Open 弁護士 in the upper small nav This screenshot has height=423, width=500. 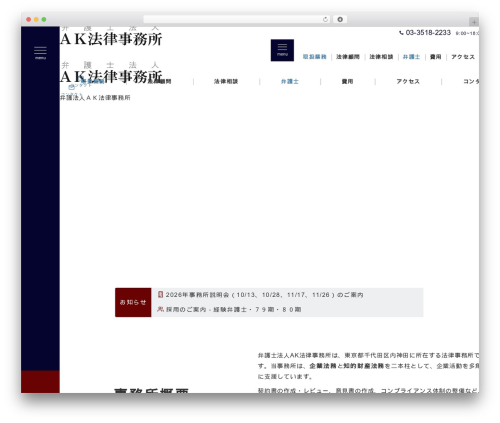pos(411,57)
